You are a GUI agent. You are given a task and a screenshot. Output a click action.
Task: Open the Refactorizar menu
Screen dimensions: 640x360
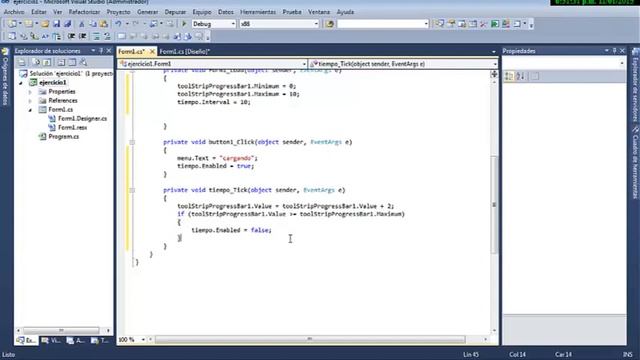click(x=84, y=12)
